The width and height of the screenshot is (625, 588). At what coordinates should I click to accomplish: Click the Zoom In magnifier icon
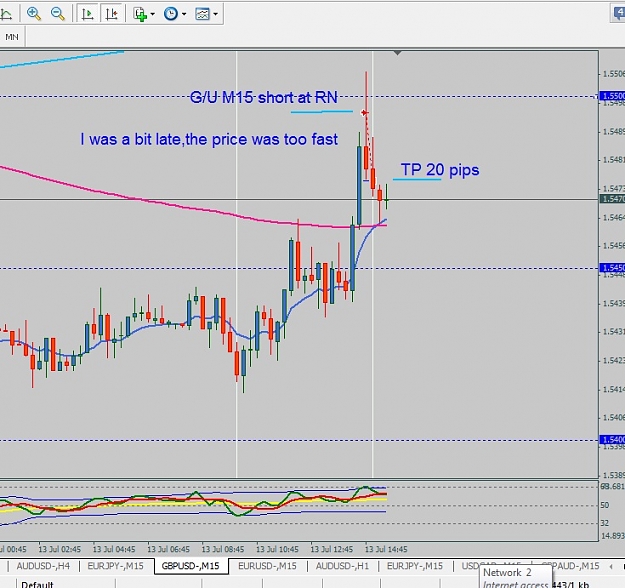coord(34,14)
